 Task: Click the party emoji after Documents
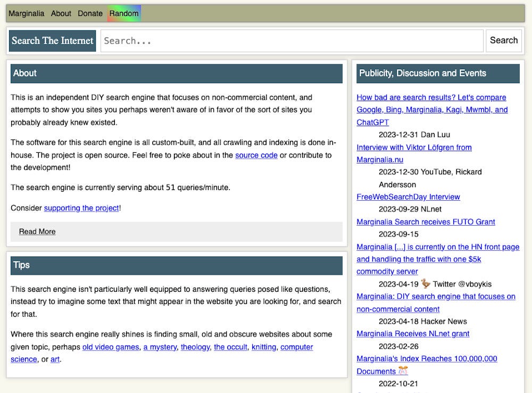(403, 371)
